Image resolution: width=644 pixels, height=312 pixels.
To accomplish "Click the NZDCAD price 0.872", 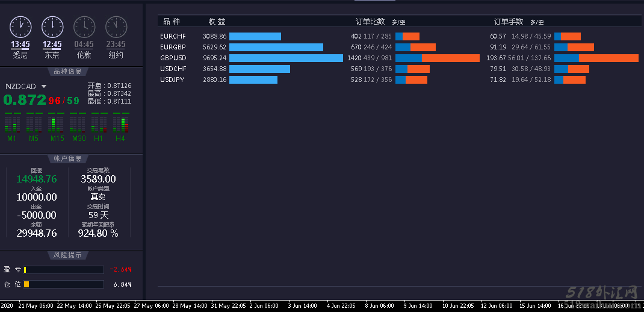I will pyautogui.click(x=25, y=100).
